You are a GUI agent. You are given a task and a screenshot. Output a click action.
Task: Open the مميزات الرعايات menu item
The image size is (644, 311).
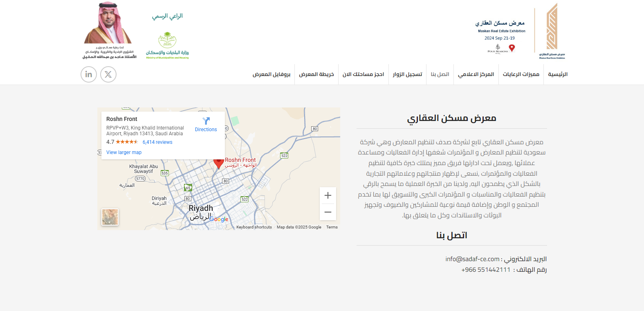(521, 74)
